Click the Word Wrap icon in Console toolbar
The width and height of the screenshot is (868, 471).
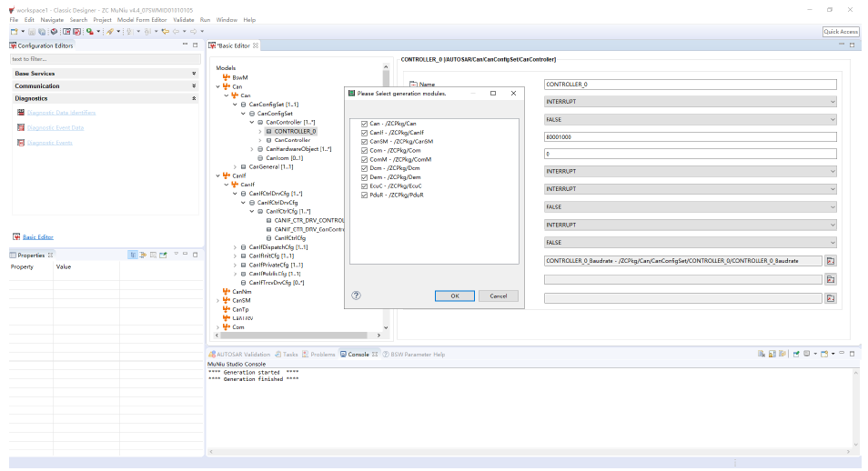point(782,354)
